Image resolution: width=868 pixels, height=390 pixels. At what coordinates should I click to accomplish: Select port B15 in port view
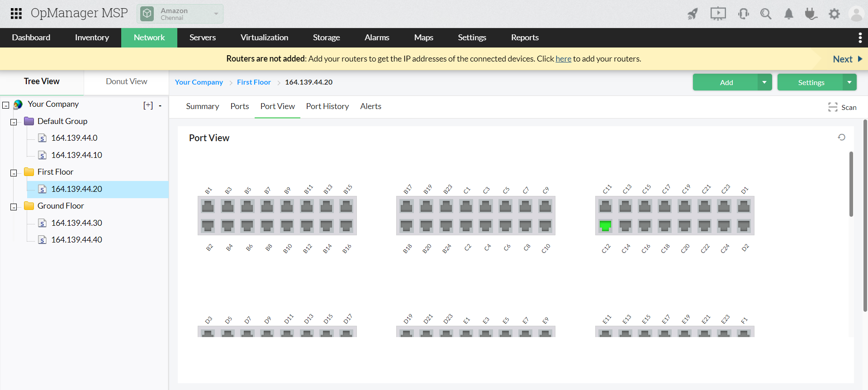point(346,207)
